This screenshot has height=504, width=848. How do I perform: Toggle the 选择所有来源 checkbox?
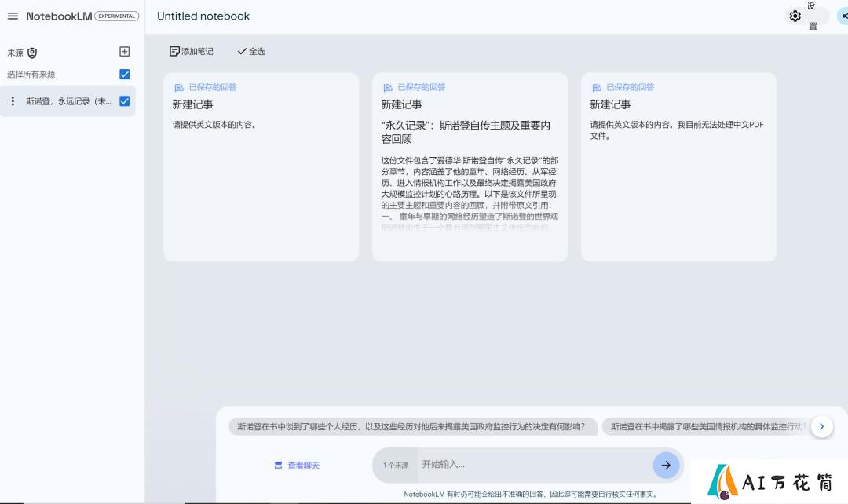pos(124,74)
